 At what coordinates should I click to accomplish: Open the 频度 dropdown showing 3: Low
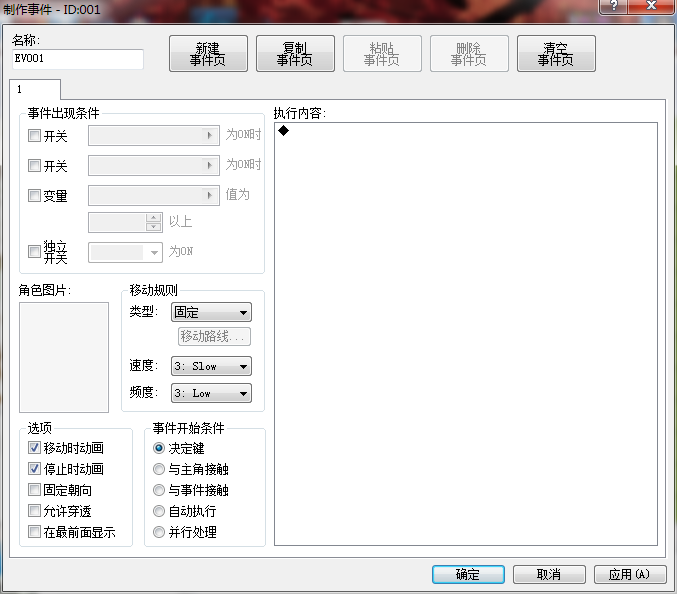[x=212, y=393]
